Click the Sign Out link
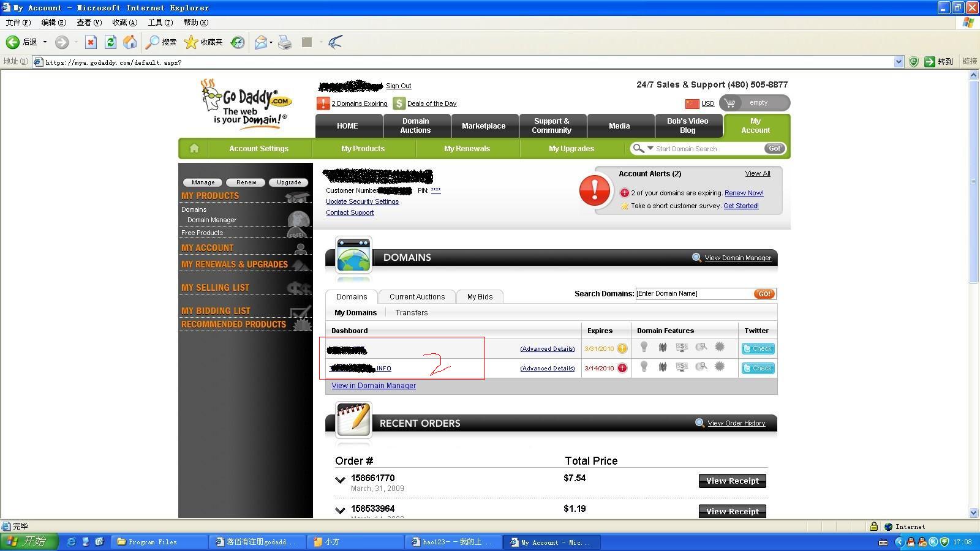Screen dimensions: 980x551 click(x=399, y=86)
